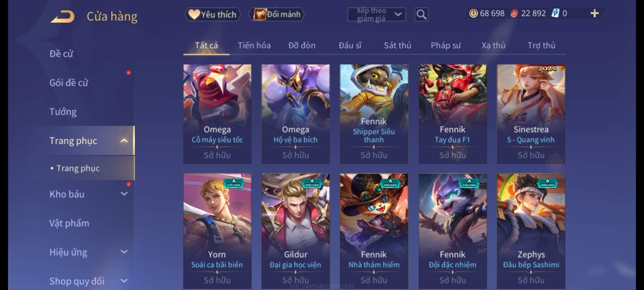This screenshot has height=290, width=644.
Task: Switch to the Sát thủ tab
Action: tap(397, 45)
